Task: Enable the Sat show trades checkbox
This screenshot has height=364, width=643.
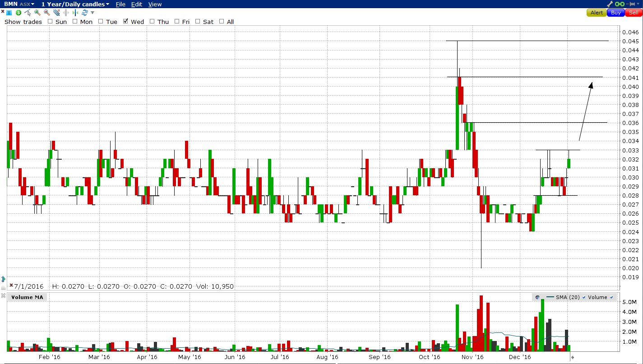Action: pyautogui.click(x=198, y=21)
